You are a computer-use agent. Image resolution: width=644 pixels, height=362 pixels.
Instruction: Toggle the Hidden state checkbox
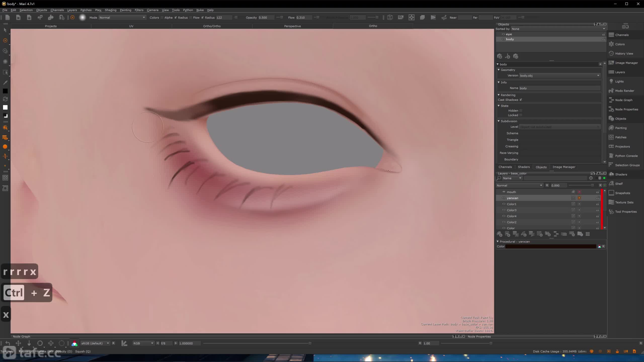coord(521,111)
